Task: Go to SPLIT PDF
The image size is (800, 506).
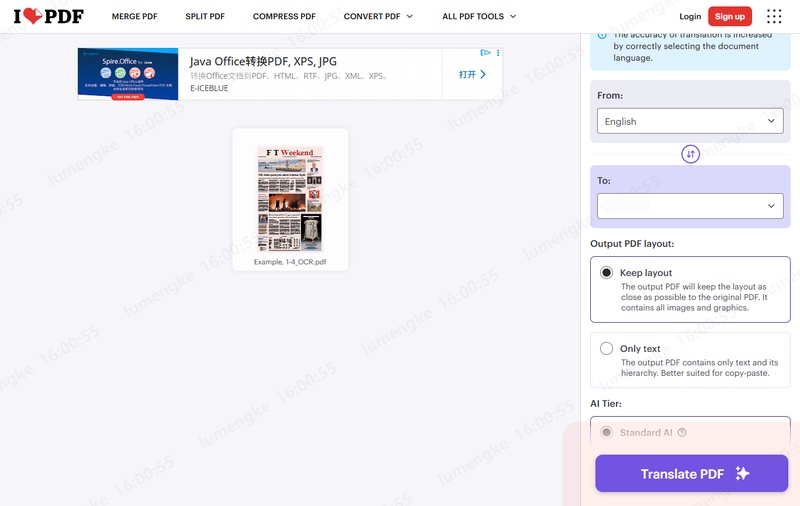Action: (205, 16)
